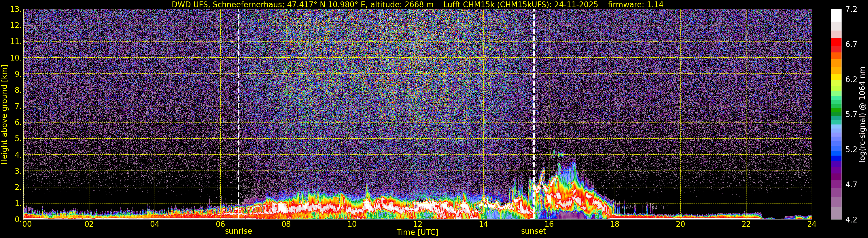Click the white top segment of the colorbar

coord(836,15)
